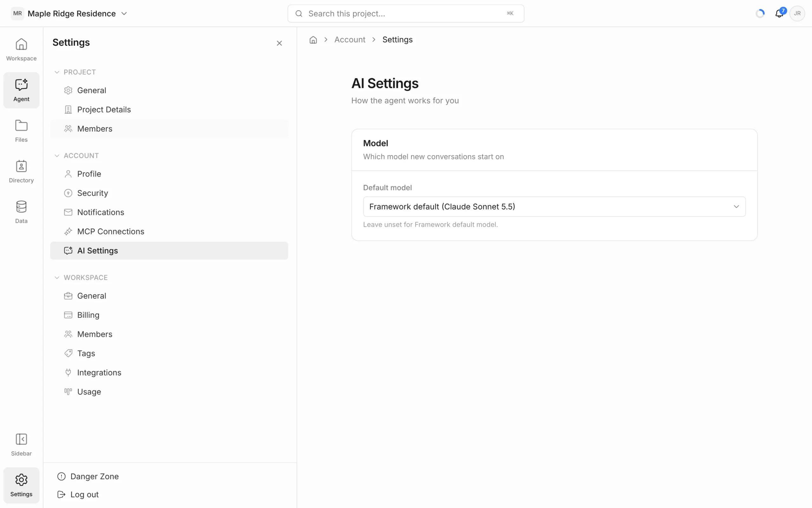This screenshot has height=508, width=812.
Task: Collapse the ACCOUNT section chevron
Action: tap(57, 156)
